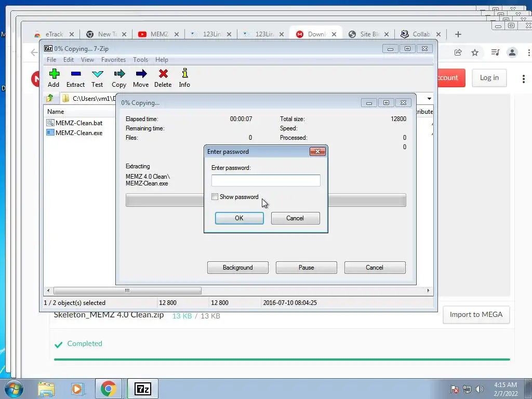532x399 pixels.
Task: Click 7-Zip taskbar icon
Action: [142, 389]
